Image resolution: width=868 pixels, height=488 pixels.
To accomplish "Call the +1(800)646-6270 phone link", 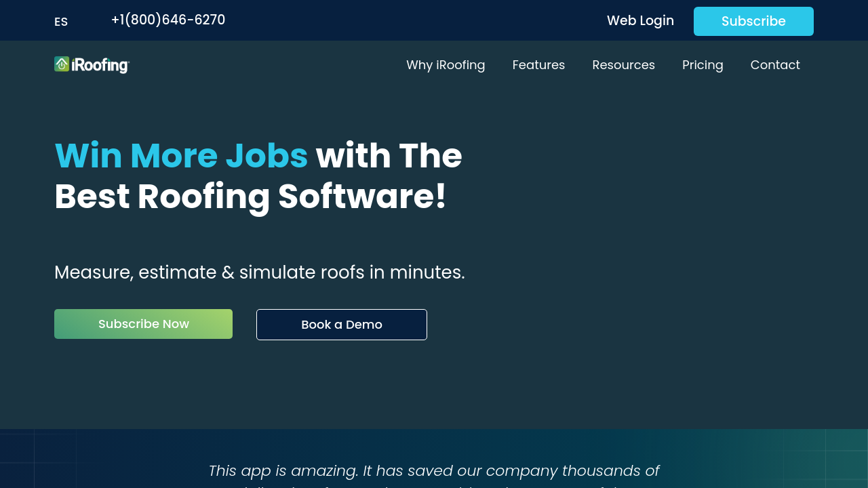I will (x=168, y=20).
